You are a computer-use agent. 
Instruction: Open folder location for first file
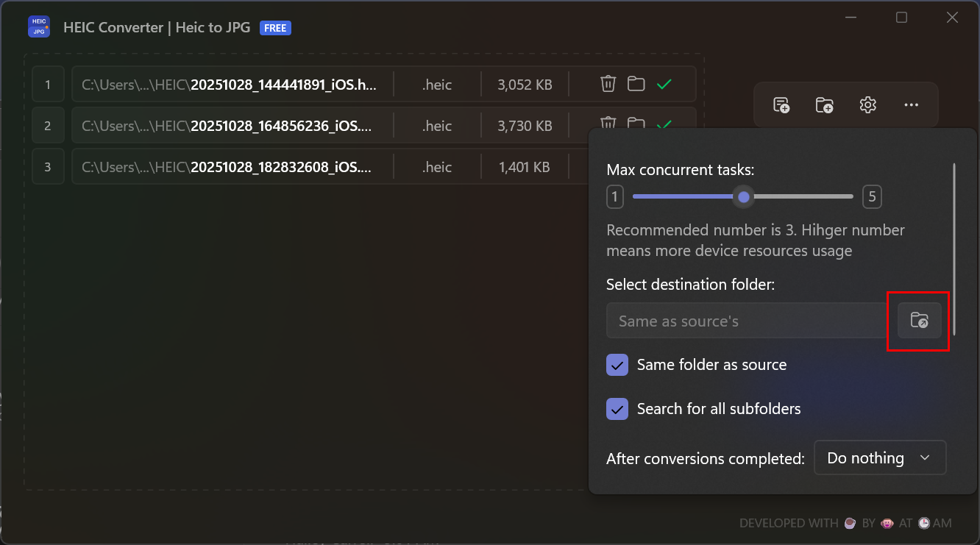pyautogui.click(x=636, y=84)
